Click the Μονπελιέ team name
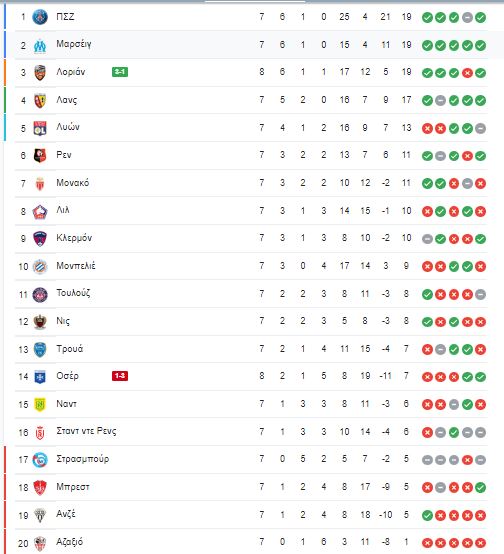 coord(76,266)
